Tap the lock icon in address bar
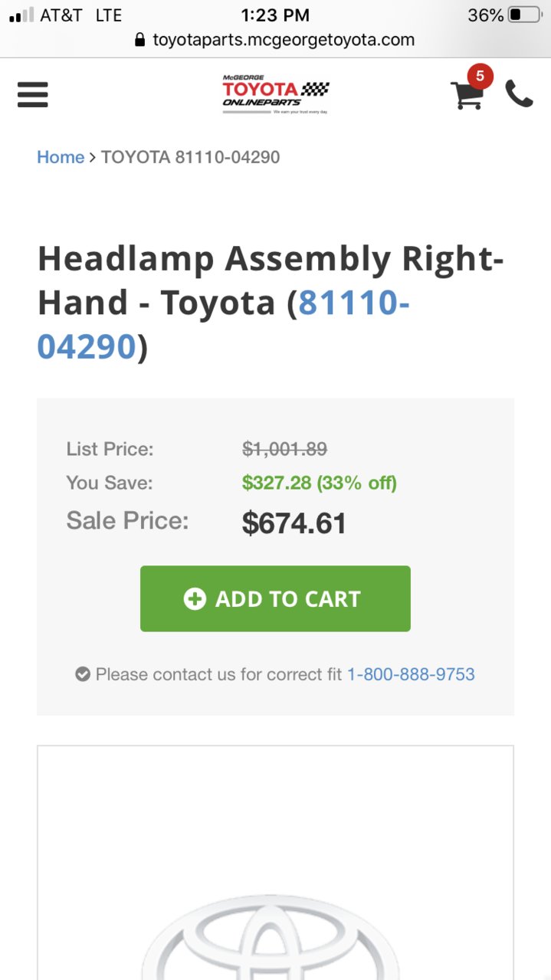The width and height of the screenshot is (551, 980). pyautogui.click(x=139, y=40)
